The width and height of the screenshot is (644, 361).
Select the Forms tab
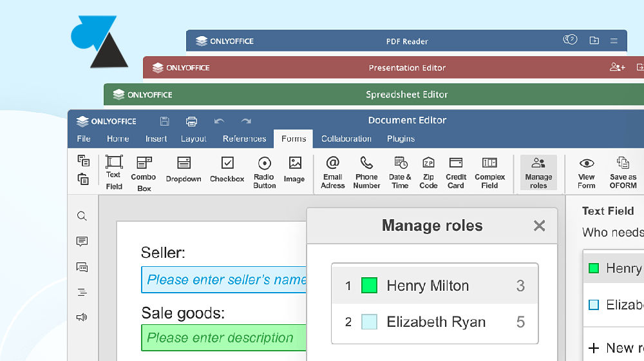coord(294,139)
